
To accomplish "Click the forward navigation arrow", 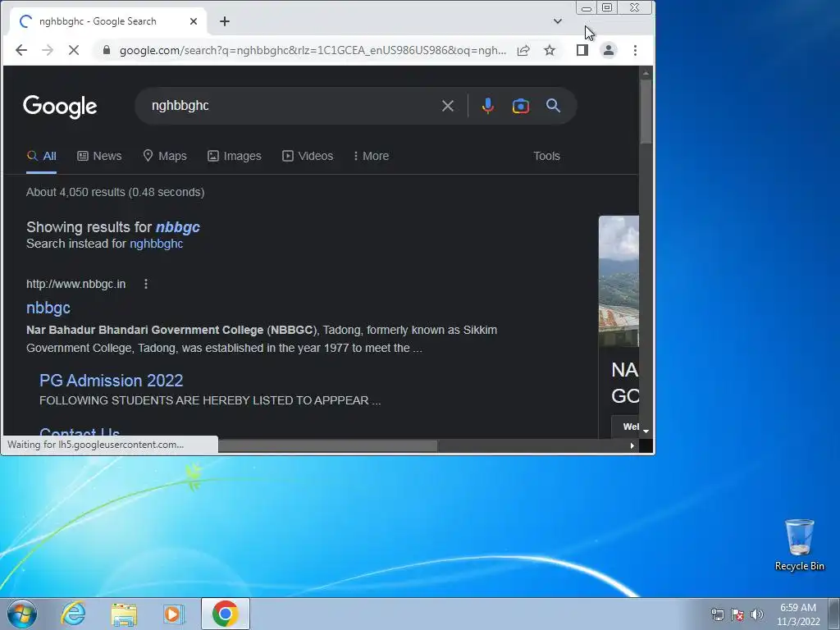I will (48, 50).
